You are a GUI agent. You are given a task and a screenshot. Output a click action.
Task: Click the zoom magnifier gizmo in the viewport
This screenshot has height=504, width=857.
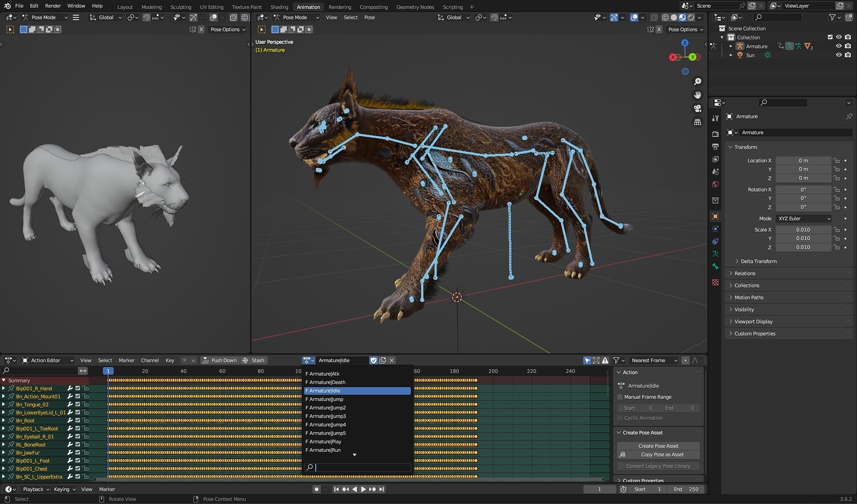[x=698, y=82]
